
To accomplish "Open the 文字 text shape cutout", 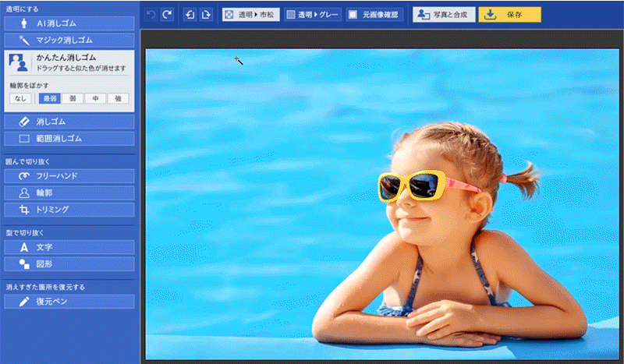I will pyautogui.click(x=69, y=247).
